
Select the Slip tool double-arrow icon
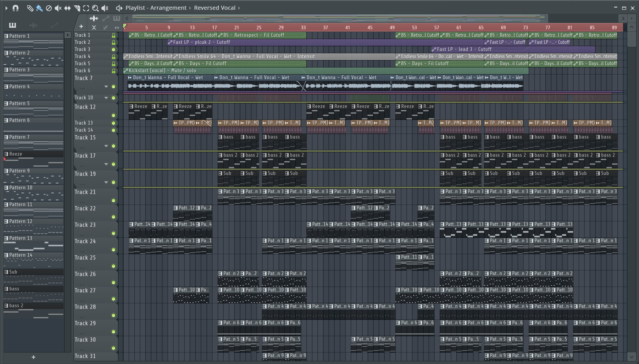pyautogui.click(x=67, y=8)
